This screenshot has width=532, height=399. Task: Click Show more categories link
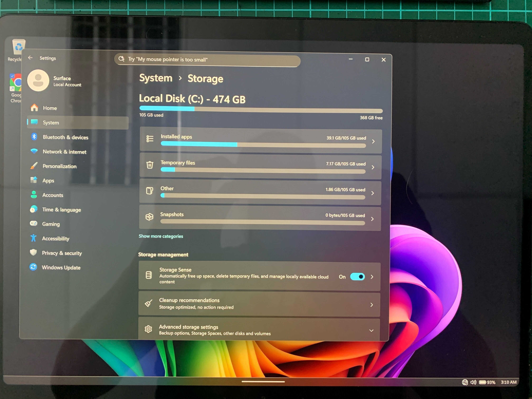[x=161, y=236]
